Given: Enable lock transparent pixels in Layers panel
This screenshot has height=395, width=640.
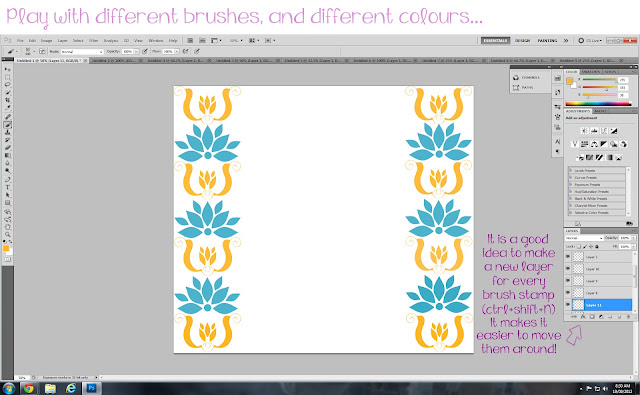Looking at the screenshot, I should [579, 246].
